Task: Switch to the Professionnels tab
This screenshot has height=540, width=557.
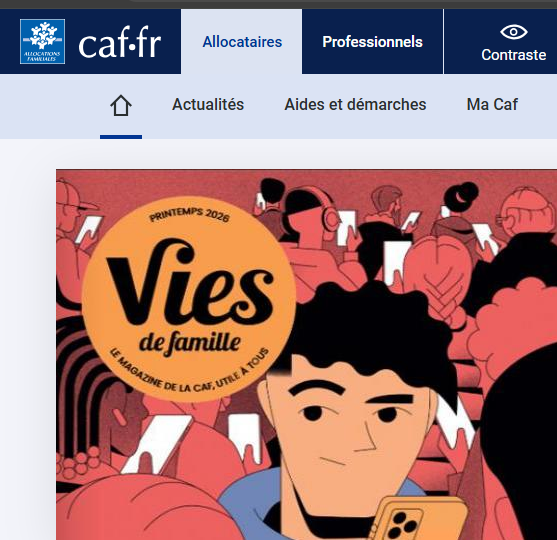Action: pyautogui.click(x=372, y=42)
